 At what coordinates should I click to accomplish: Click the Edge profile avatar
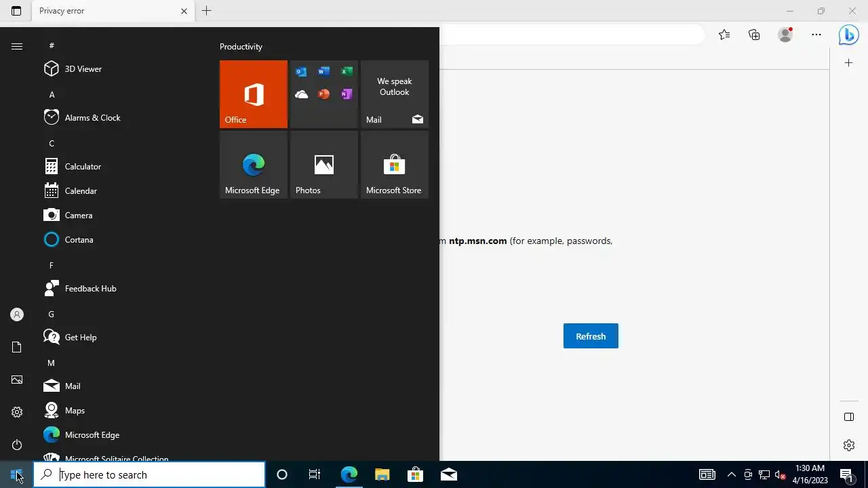(x=785, y=35)
